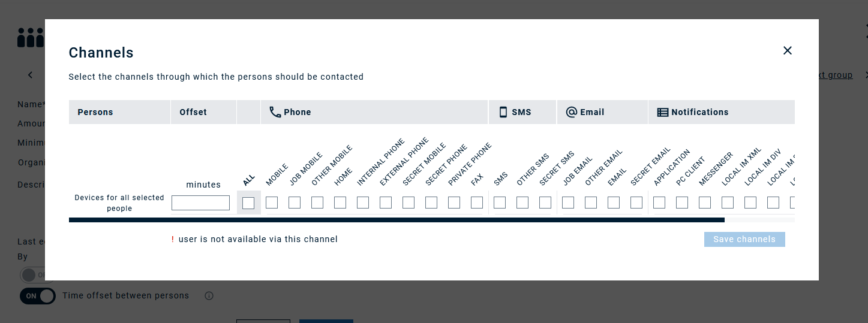Click the phone handset icon in header
This screenshot has width=868, height=323.
tap(275, 112)
